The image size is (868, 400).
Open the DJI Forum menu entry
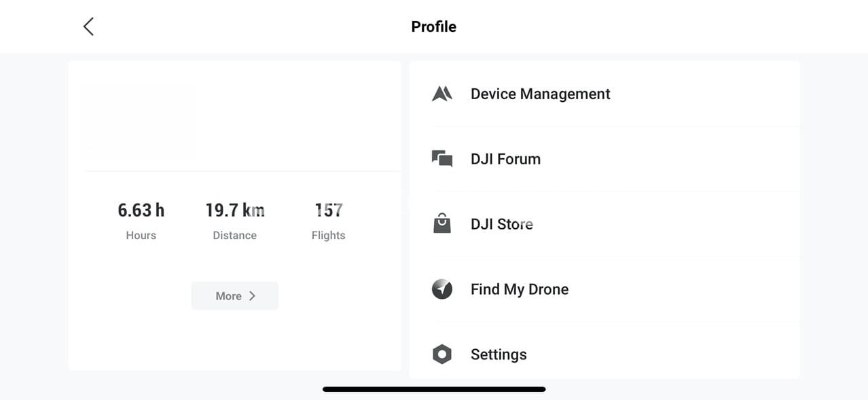[x=505, y=159]
